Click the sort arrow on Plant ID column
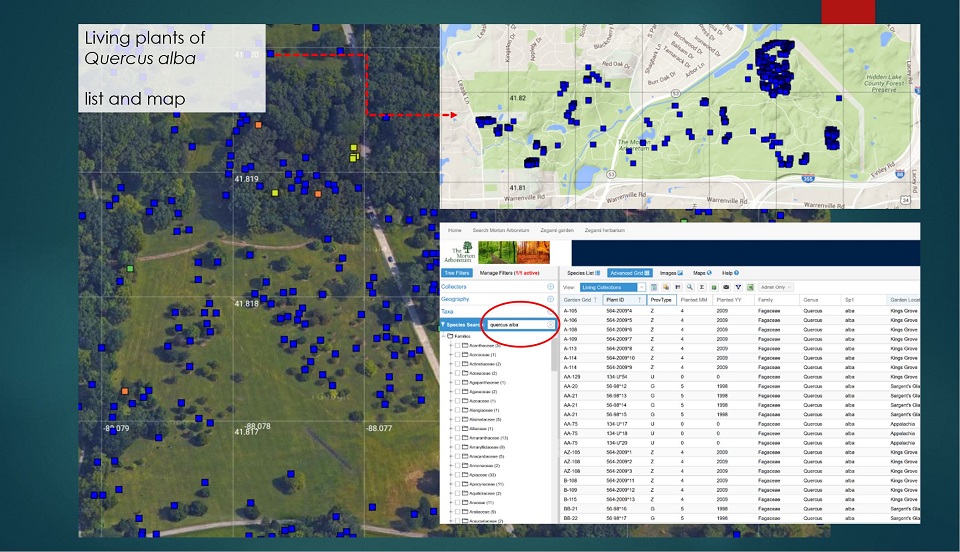Viewport: 960px width, 552px height. tap(639, 300)
